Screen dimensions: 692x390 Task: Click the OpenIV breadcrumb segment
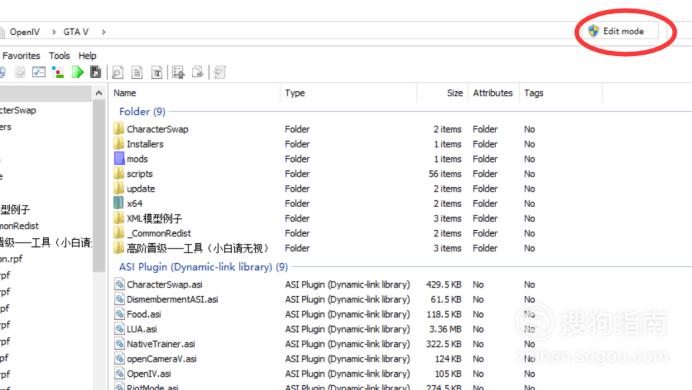click(24, 32)
